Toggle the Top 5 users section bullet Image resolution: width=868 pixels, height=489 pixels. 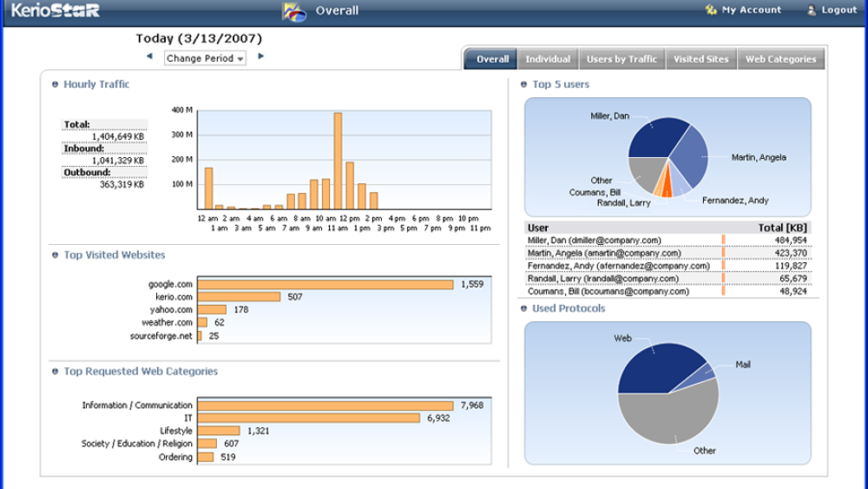pos(523,84)
